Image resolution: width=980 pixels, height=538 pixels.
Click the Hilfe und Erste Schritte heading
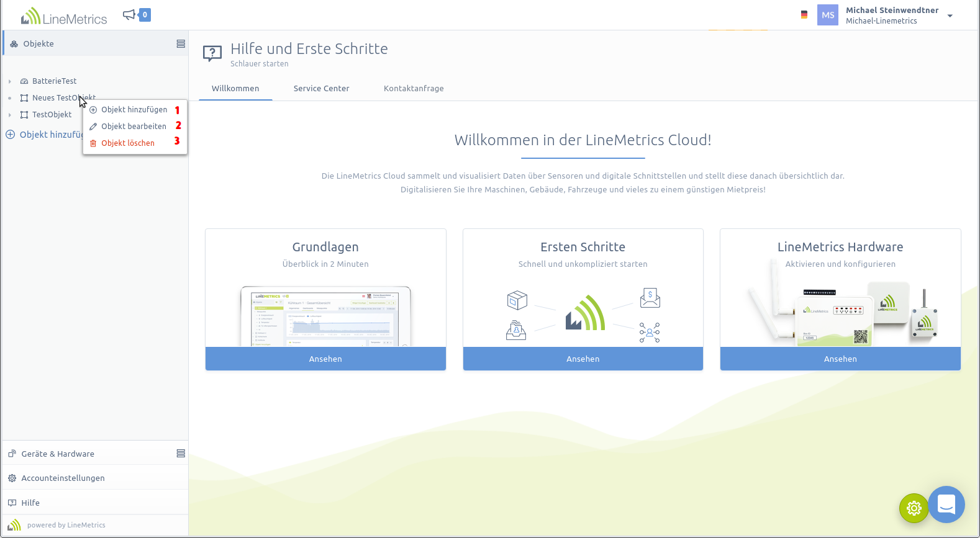(x=309, y=49)
